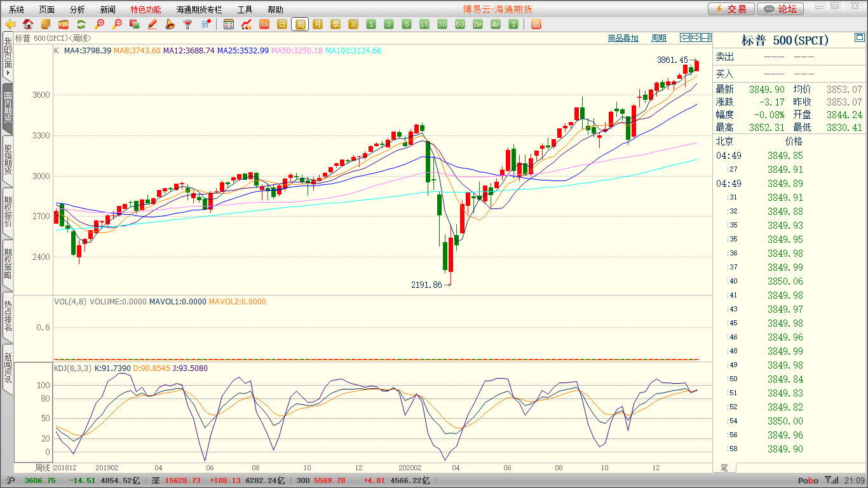868x488 pixels.
Task: Click the 周期 link above chart
Action: click(x=659, y=38)
